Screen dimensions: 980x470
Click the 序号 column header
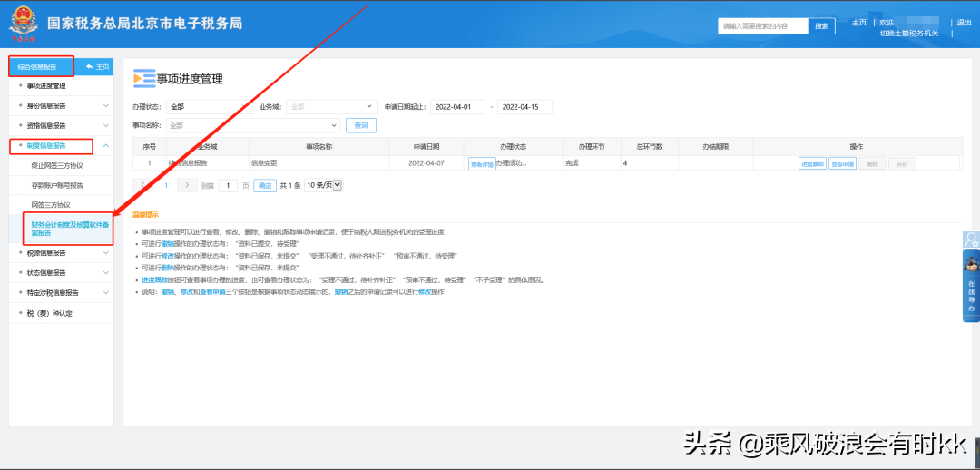(150, 146)
